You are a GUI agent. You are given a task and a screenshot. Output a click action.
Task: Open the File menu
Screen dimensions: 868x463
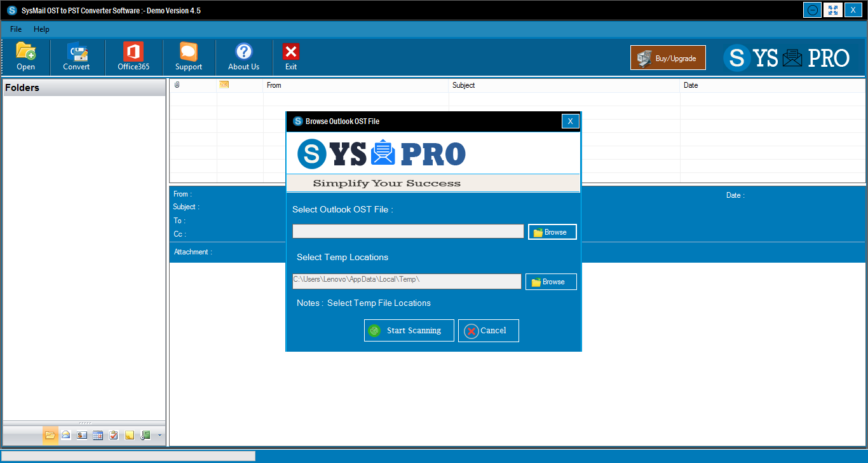pos(16,29)
